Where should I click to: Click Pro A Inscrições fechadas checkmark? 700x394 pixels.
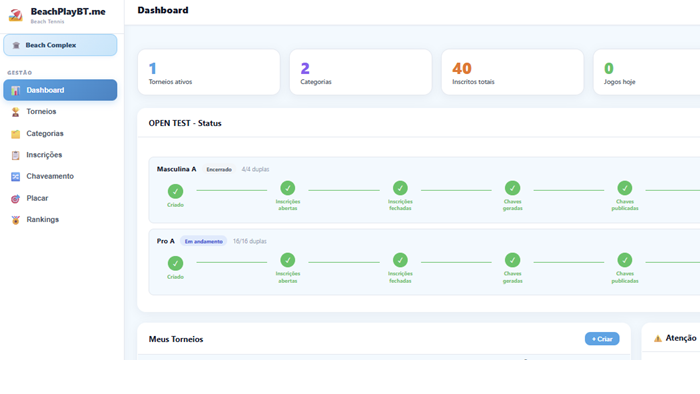click(400, 260)
